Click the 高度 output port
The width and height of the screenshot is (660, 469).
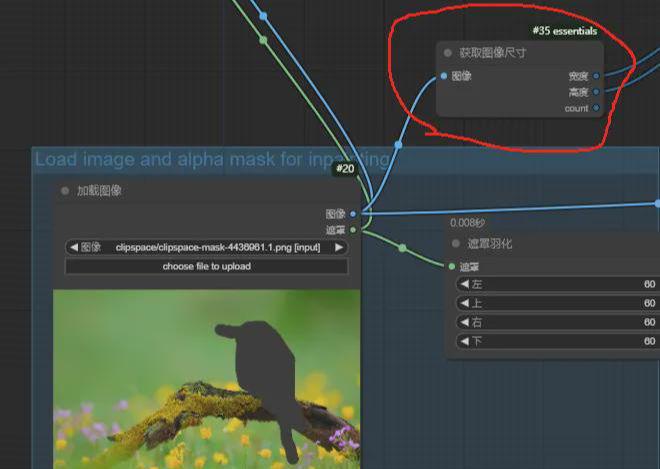point(596,92)
